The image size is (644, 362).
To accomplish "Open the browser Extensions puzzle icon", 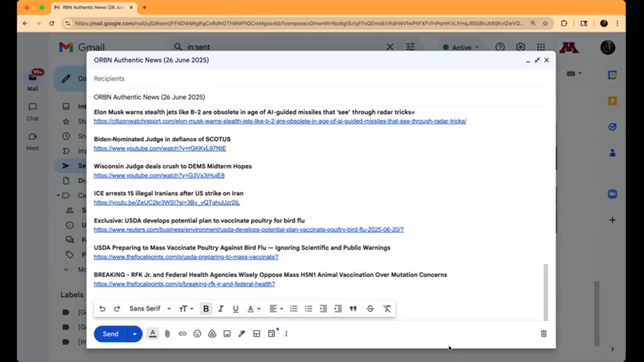I will pyautogui.click(x=563, y=23).
